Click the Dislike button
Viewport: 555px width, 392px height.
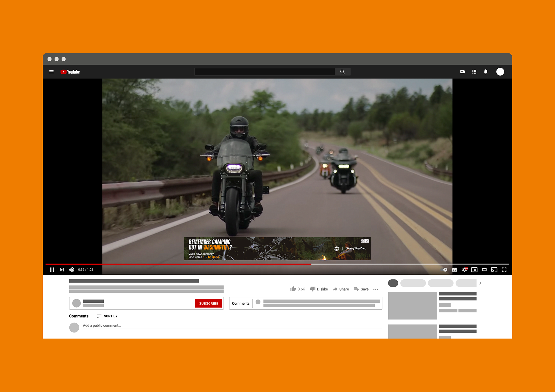[319, 289]
